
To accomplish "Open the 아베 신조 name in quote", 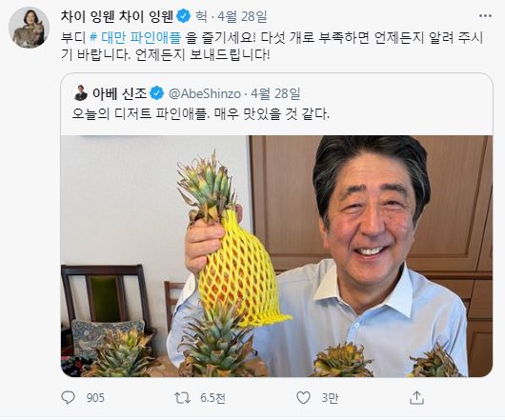I will [x=119, y=93].
